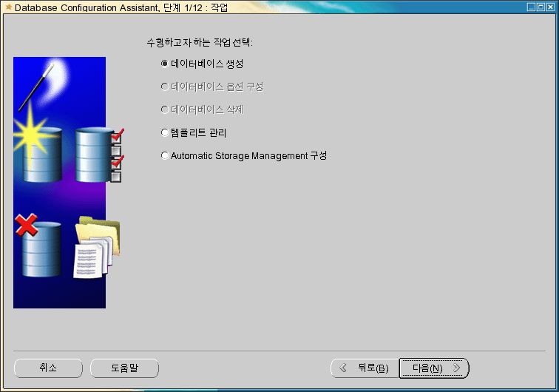Click the star icon in the title bar

click(x=8, y=7)
